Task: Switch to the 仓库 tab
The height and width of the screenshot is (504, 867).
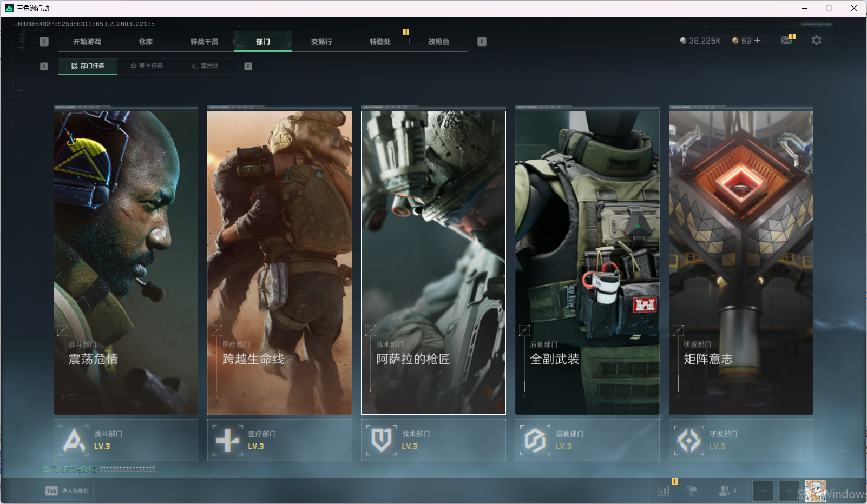Action: tap(146, 42)
